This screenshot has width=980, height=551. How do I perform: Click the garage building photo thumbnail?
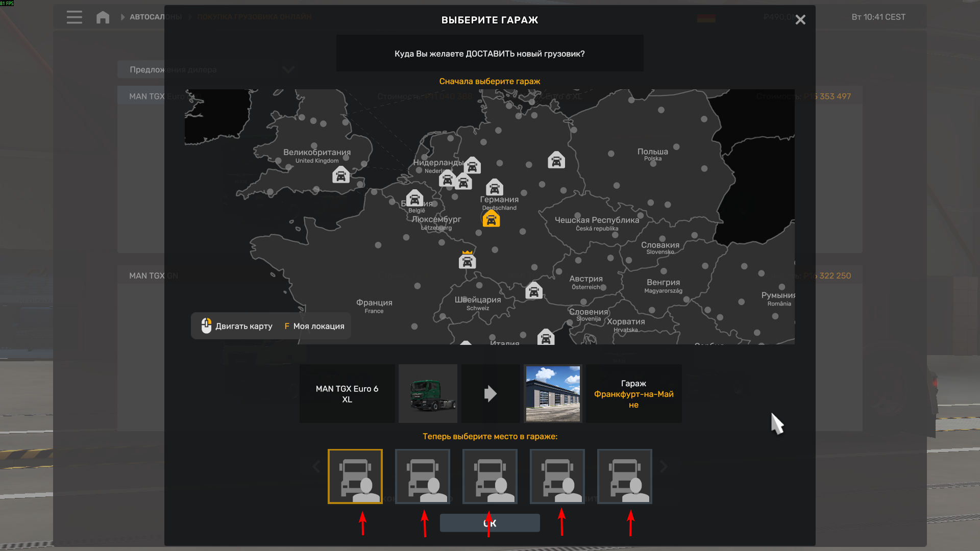coord(553,393)
